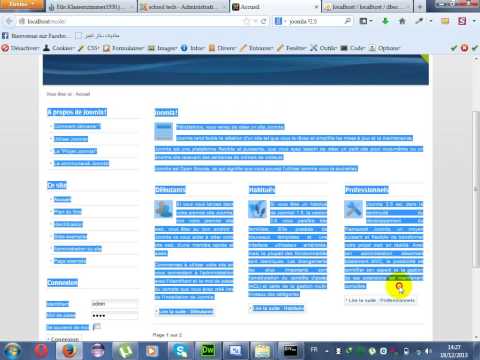
Task: Click the red error indicator icon
Action: tap(464, 48)
